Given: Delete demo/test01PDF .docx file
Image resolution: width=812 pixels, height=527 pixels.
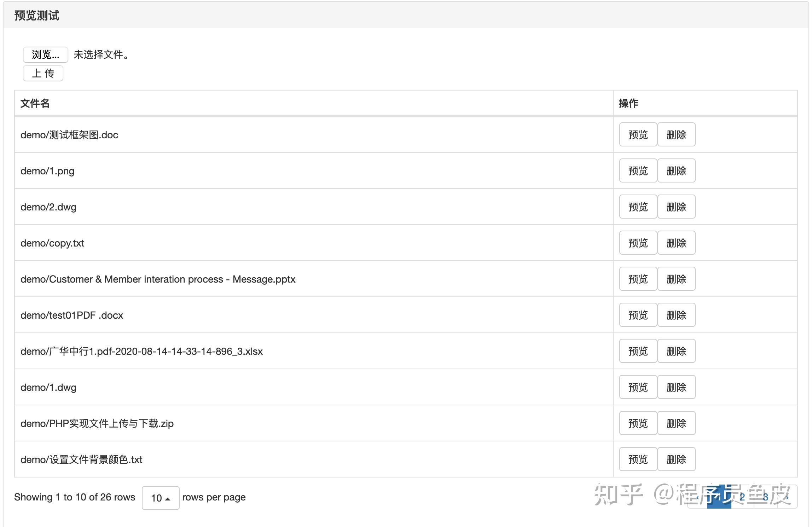Looking at the screenshot, I should [676, 315].
